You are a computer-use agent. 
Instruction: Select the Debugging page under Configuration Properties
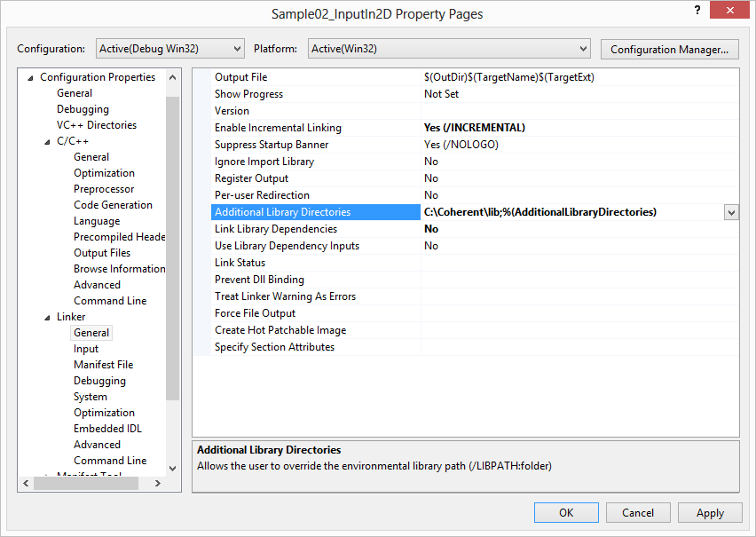(83, 108)
